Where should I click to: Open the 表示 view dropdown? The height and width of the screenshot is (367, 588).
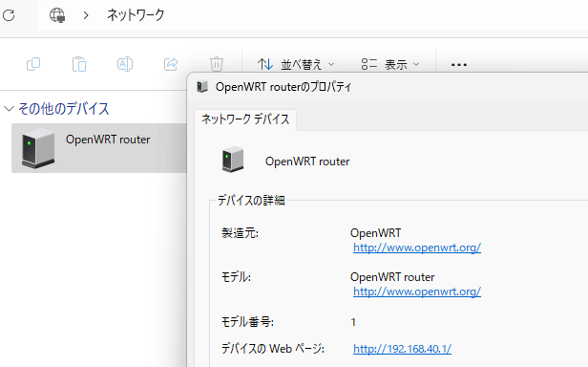pyautogui.click(x=390, y=65)
